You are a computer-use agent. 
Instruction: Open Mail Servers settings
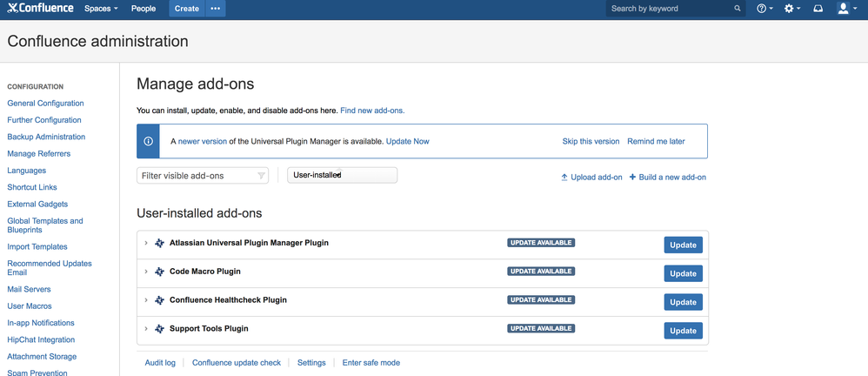(29, 289)
